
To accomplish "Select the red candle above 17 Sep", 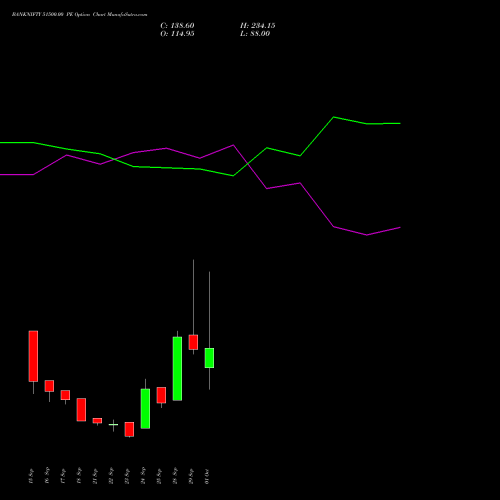I will 65,395.
